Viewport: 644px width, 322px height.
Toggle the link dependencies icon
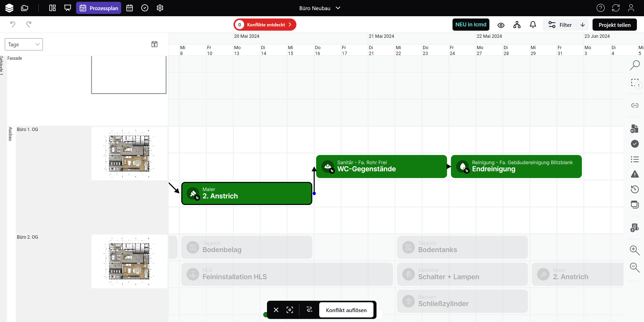(x=635, y=105)
